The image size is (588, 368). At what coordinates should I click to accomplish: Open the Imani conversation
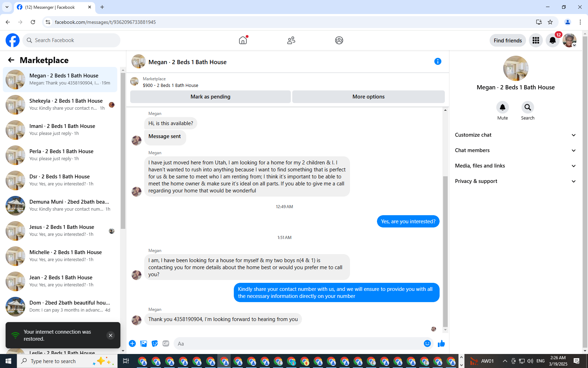click(x=60, y=130)
